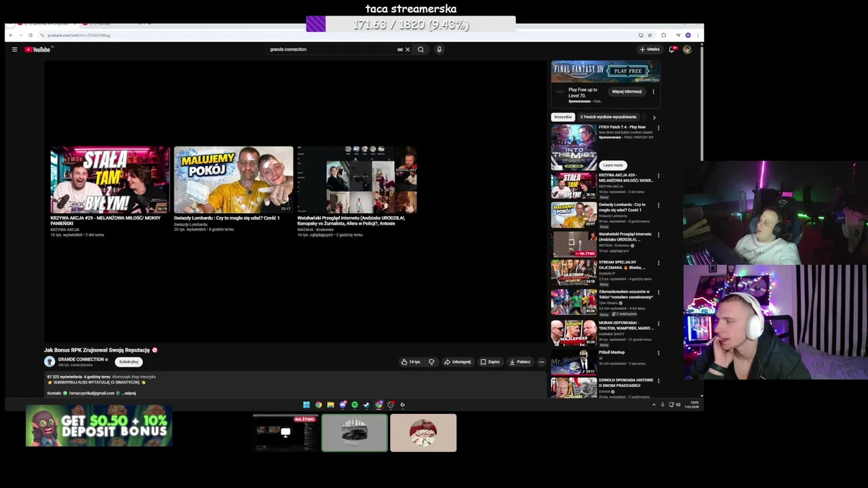This screenshot has height=488, width=868.
Task: Open the live Watahański Przegląd Internetu sidebar video
Action: coord(574,244)
